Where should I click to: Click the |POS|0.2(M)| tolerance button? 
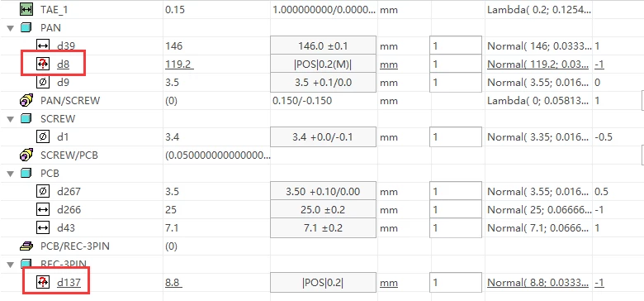tap(323, 64)
